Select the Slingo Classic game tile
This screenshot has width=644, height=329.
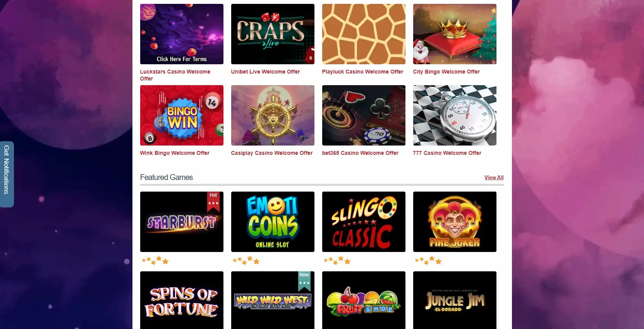click(x=364, y=222)
